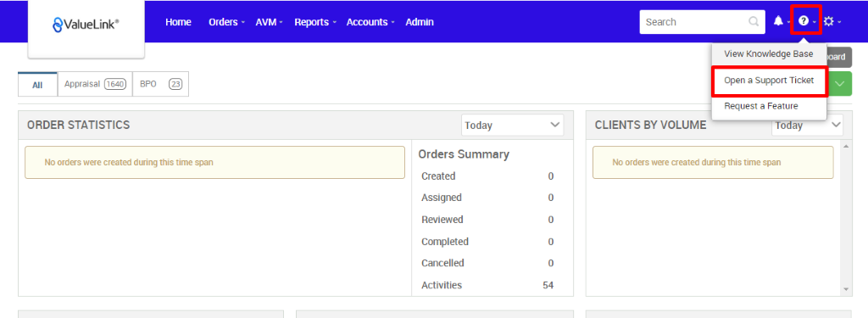Go to Admin in navigation bar
Viewport: 868px width, 318px height.
tap(420, 22)
